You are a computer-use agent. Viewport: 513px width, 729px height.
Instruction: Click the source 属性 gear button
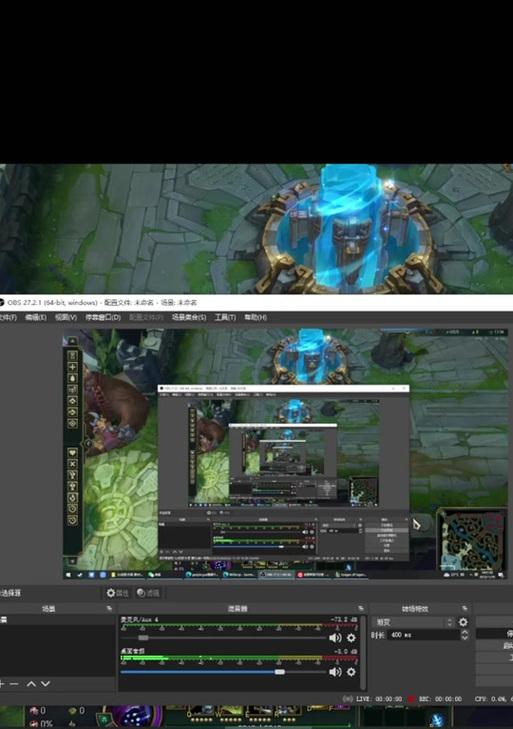(x=118, y=593)
